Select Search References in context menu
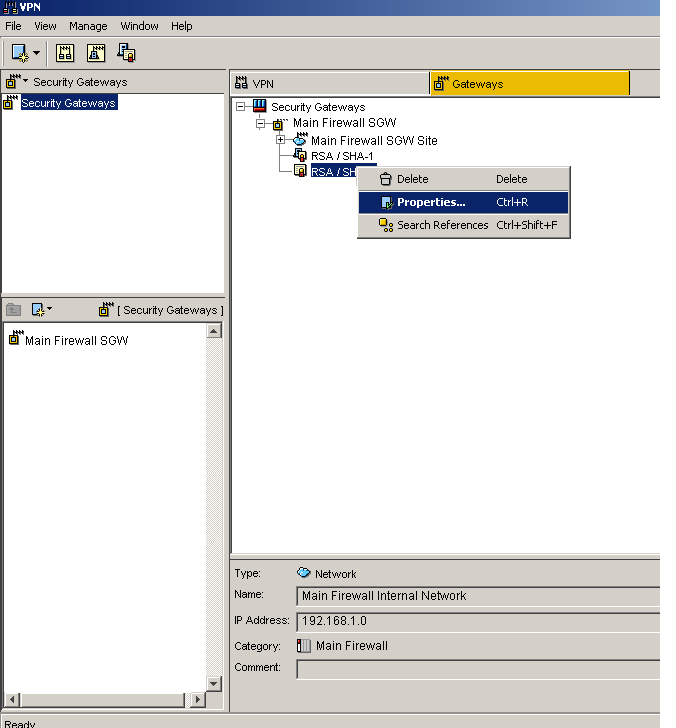This screenshot has width=676, height=728. [441, 225]
